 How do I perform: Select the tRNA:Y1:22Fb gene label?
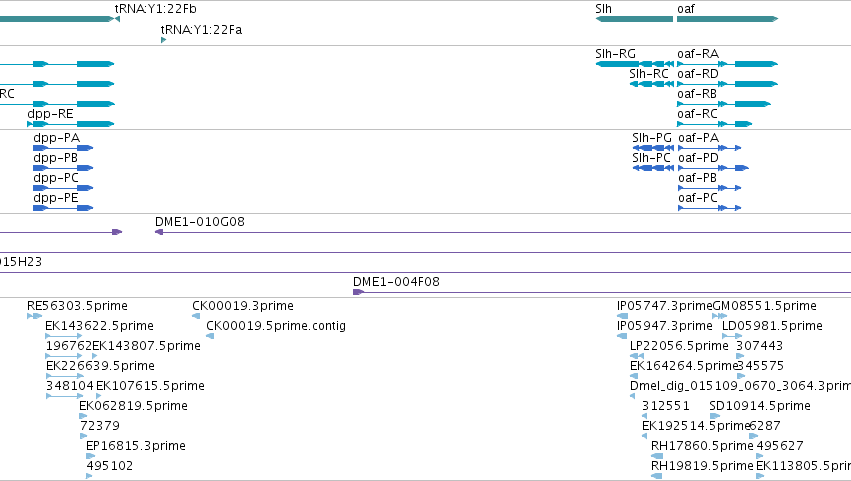[155, 9]
